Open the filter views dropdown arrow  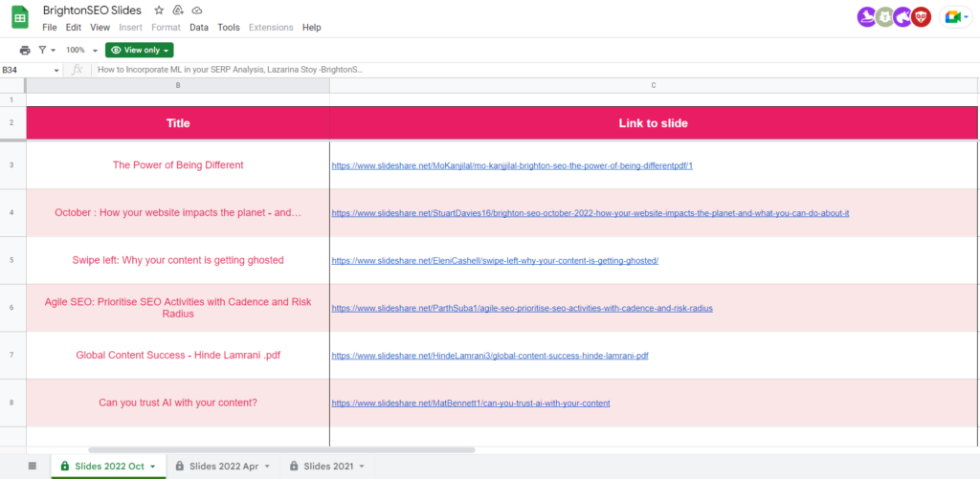[x=54, y=50]
